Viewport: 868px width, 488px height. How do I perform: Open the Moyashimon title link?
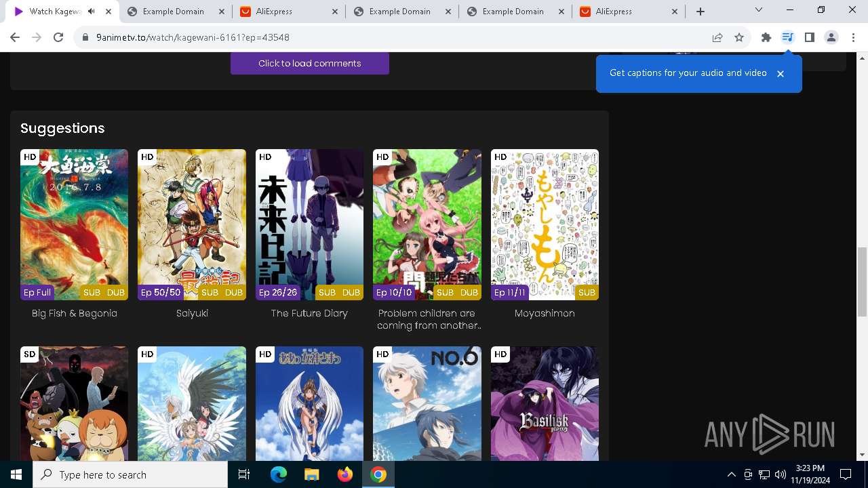click(545, 313)
